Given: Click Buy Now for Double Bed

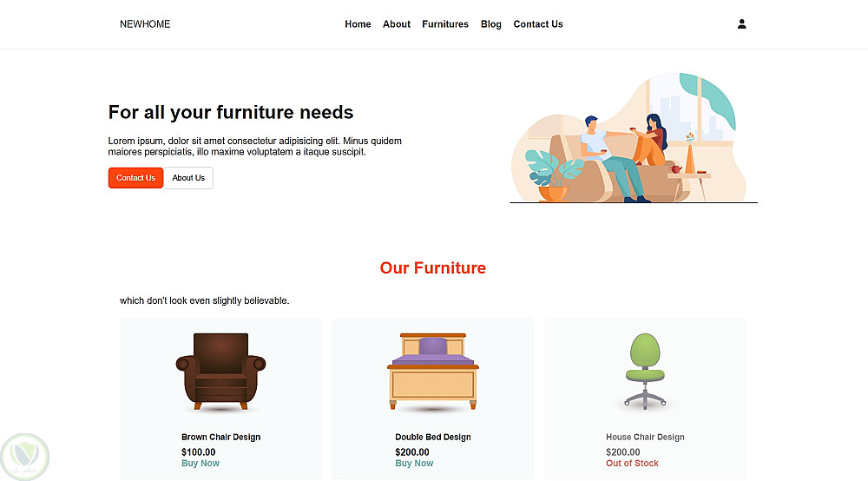Looking at the screenshot, I should 414,464.
